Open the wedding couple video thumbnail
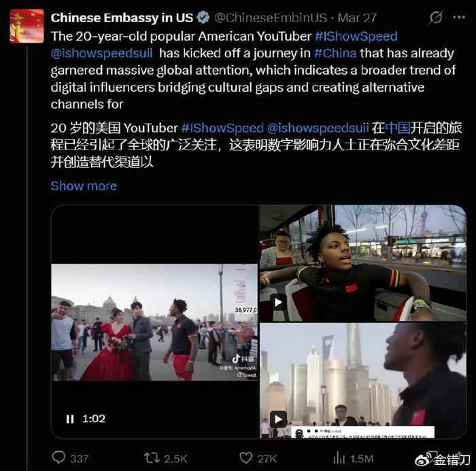Image resolution: width=476 pixels, height=471 pixels. point(154,322)
